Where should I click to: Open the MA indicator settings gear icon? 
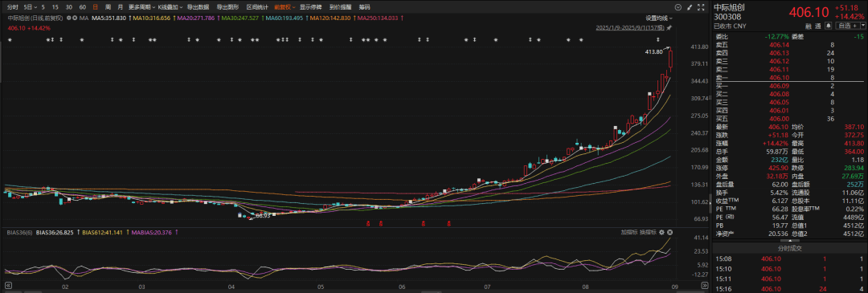tap(68, 18)
